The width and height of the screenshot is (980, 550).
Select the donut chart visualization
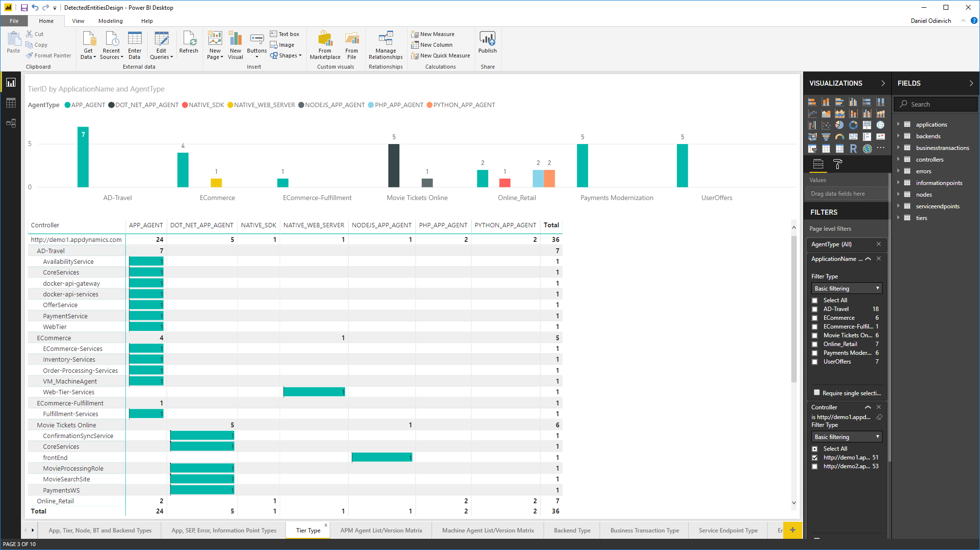pyautogui.click(x=853, y=125)
